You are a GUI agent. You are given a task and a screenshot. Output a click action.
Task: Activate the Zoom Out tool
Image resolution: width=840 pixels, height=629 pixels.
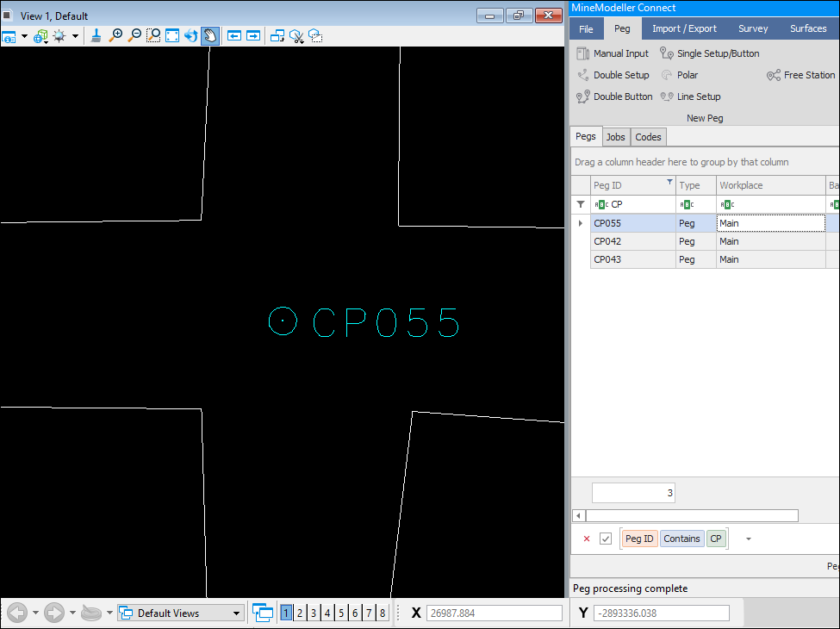(x=135, y=35)
